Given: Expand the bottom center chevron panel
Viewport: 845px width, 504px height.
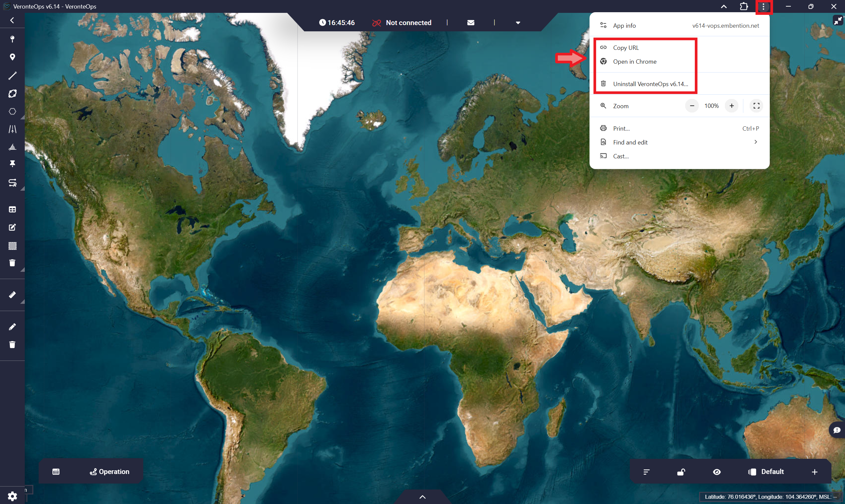Looking at the screenshot, I should (422, 497).
